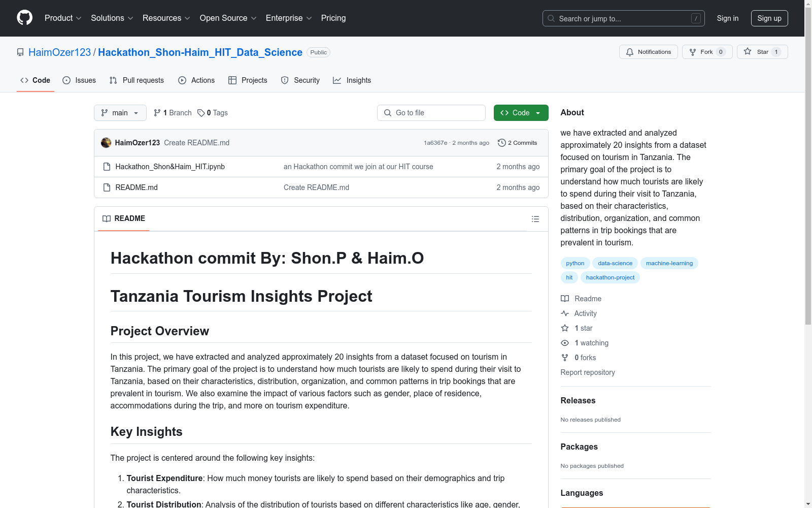Screen dimensions: 812x508
Task: Click the star icon in Star button
Action: tap(748, 51)
